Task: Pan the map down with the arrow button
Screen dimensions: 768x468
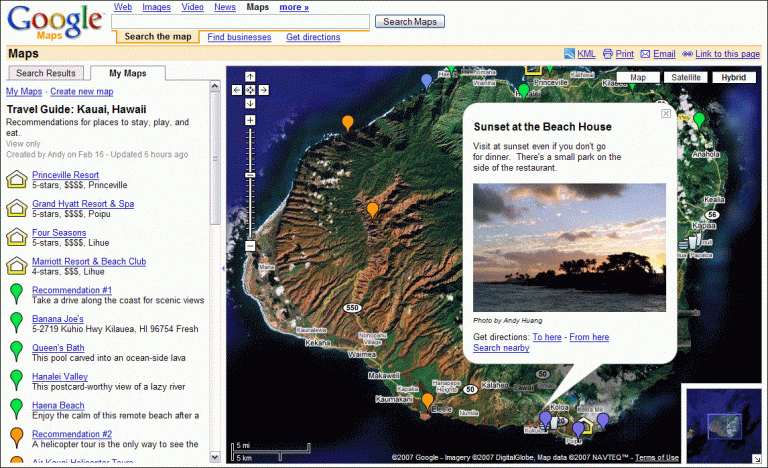Action: 250,103
